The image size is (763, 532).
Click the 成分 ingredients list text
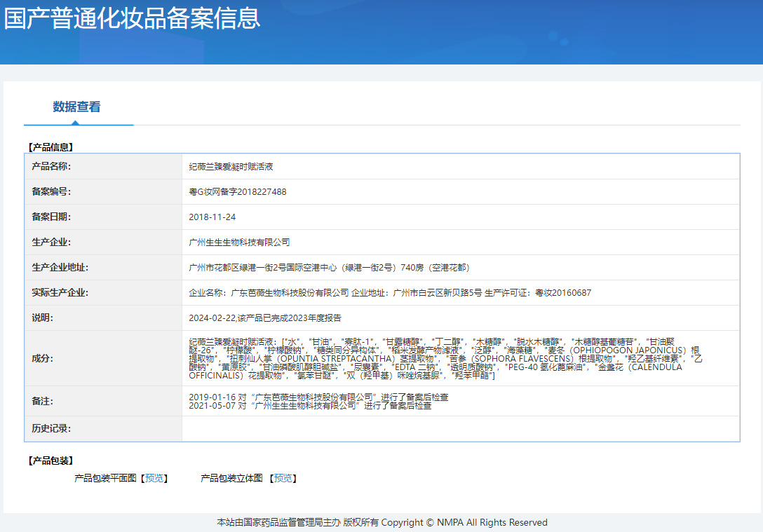click(x=445, y=358)
